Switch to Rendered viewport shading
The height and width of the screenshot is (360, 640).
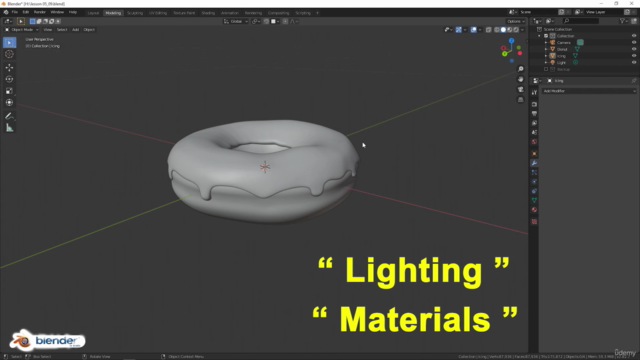pos(516,30)
